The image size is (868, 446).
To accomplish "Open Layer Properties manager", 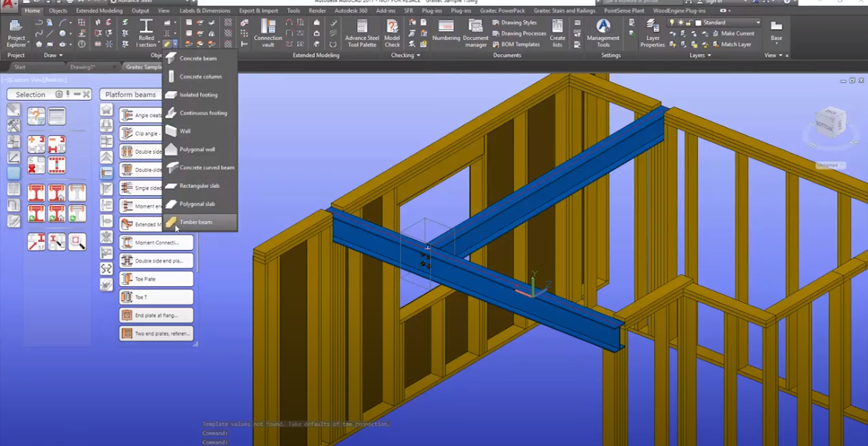I will tap(652, 33).
